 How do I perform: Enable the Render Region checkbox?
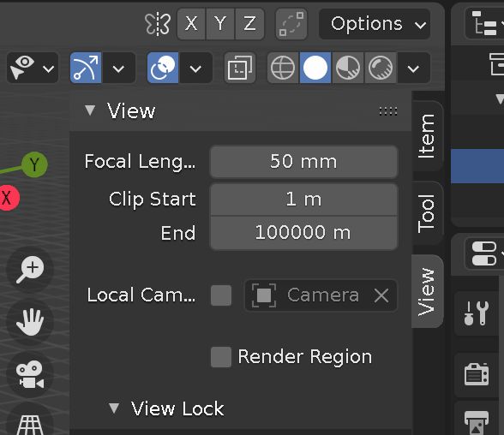[221, 357]
